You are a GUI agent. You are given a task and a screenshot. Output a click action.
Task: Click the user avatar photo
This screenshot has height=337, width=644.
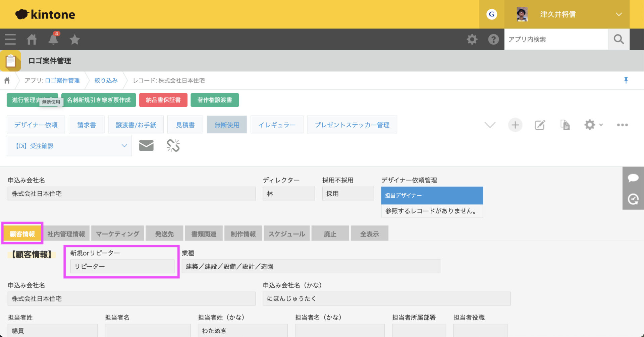pyautogui.click(x=522, y=14)
